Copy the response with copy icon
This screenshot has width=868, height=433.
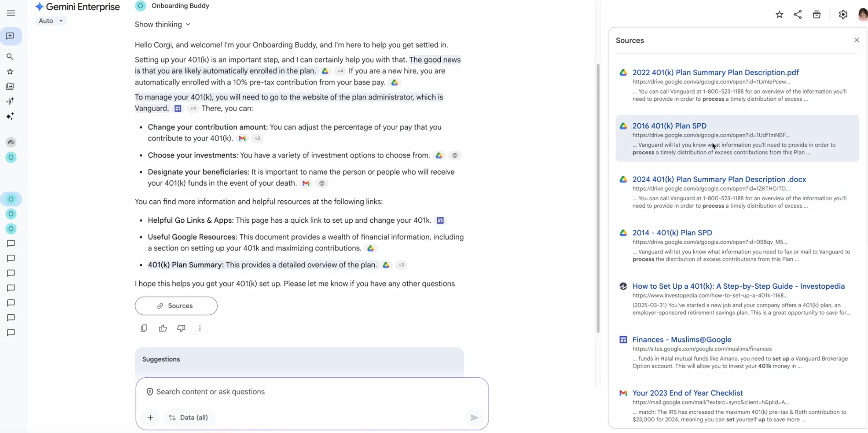click(x=144, y=328)
